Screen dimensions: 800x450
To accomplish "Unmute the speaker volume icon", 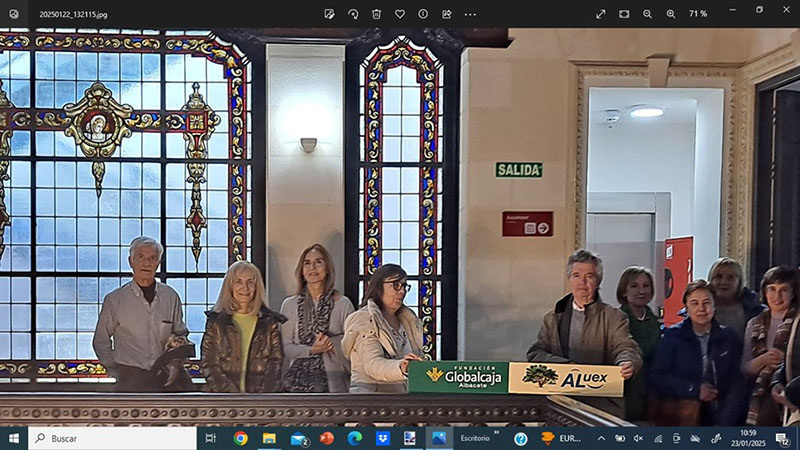I will (x=638, y=438).
